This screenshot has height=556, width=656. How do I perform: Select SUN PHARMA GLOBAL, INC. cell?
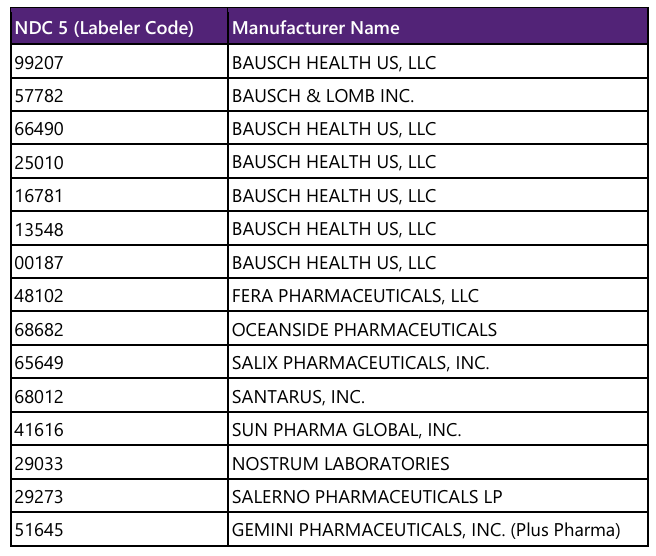pyautogui.click(x=346, y=430)
